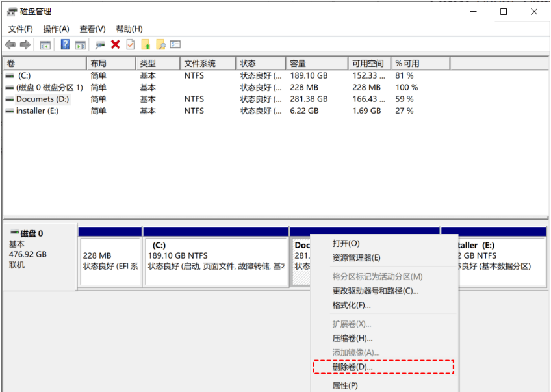The image size is (551, 392).
Task: Open the 文件(F) menu
Action: pyautogui.click(x=21, y=29)
